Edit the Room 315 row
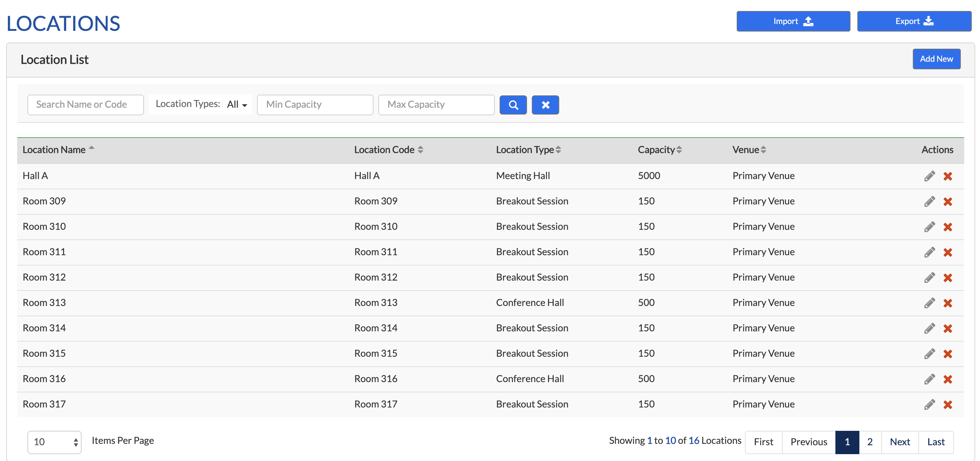 coord(929,354)
